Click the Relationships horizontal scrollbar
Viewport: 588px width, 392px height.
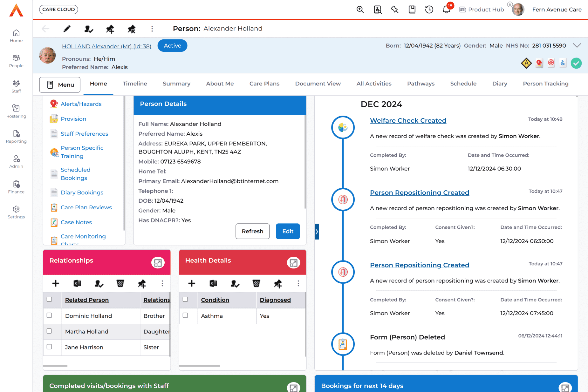click(x=55, y=366)
